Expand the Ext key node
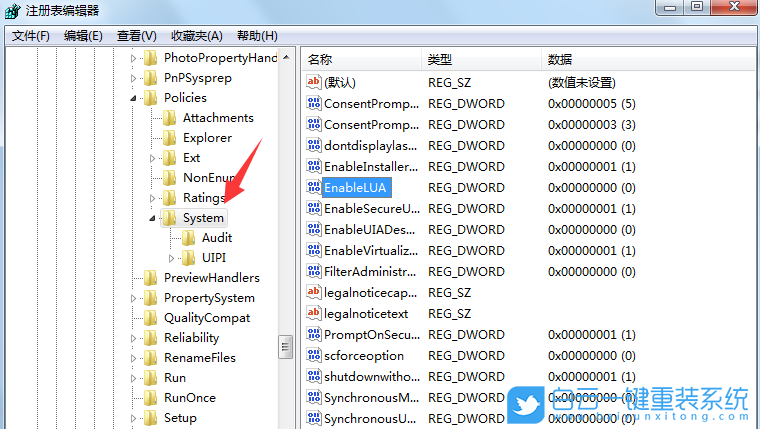The image size is (760, 429). coord(153,158)
